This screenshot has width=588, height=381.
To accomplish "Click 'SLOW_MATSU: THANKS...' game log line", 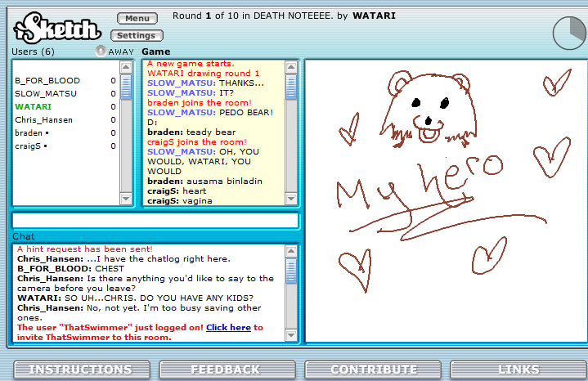I will click(205, 83).
